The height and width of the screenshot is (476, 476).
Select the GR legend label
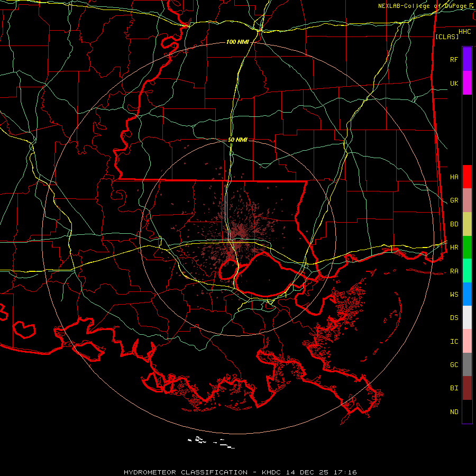click(x=454, y=200)
